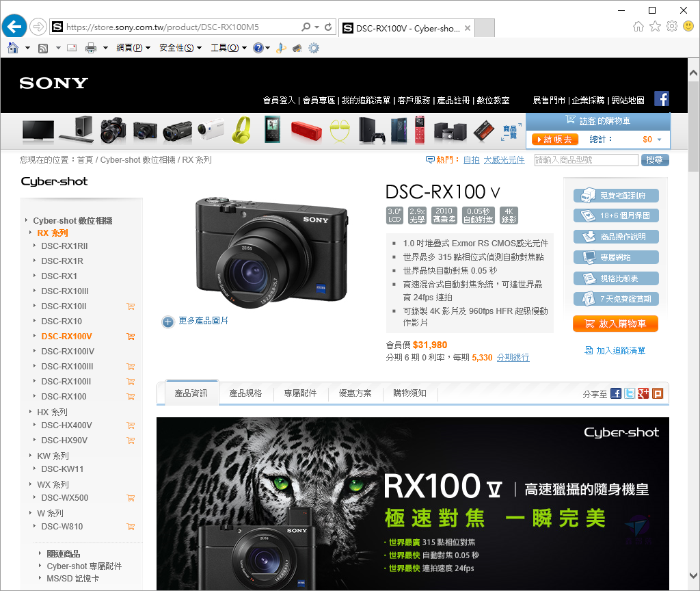
Task: Click the 搜尋 search button
Action: (655, 160)
